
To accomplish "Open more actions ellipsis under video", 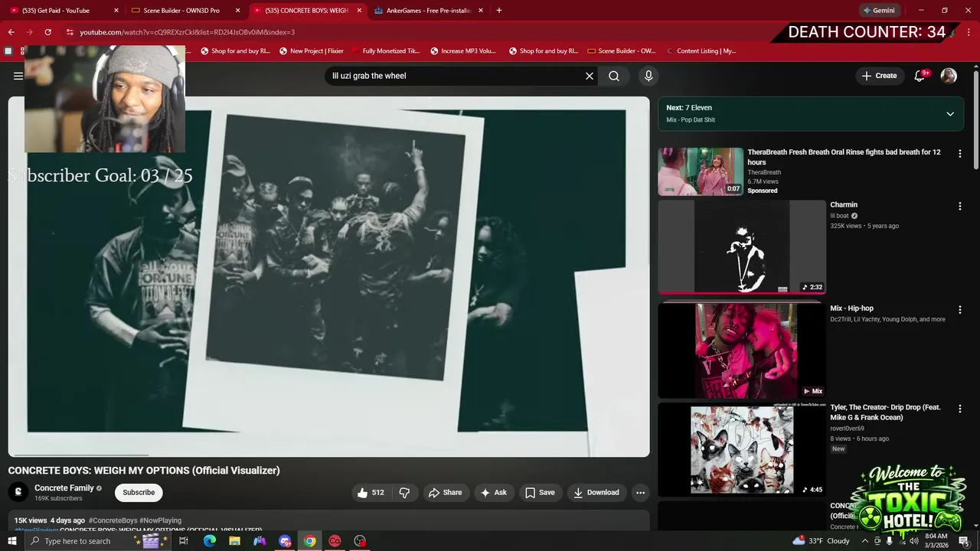I will (641, 493).
